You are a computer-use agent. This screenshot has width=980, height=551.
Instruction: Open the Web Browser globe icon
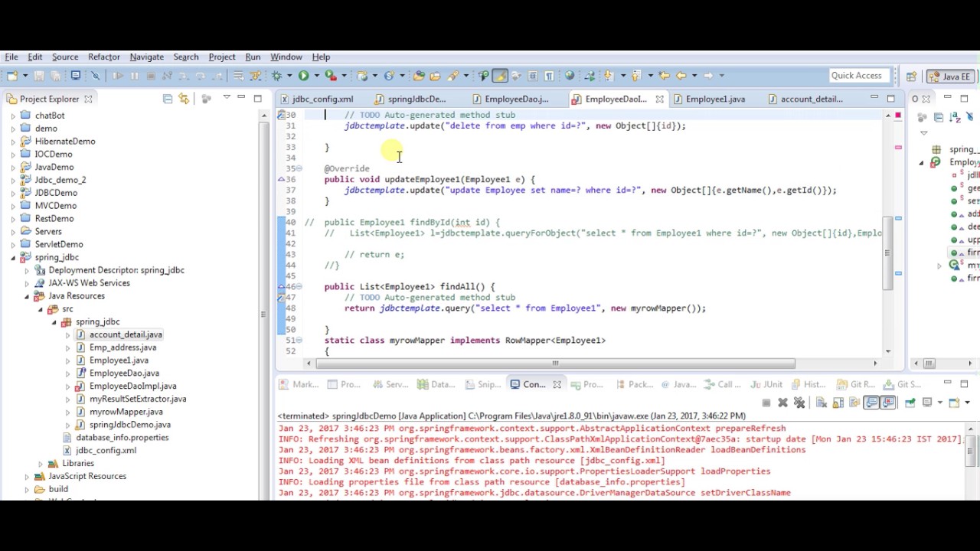pos(570,76)
